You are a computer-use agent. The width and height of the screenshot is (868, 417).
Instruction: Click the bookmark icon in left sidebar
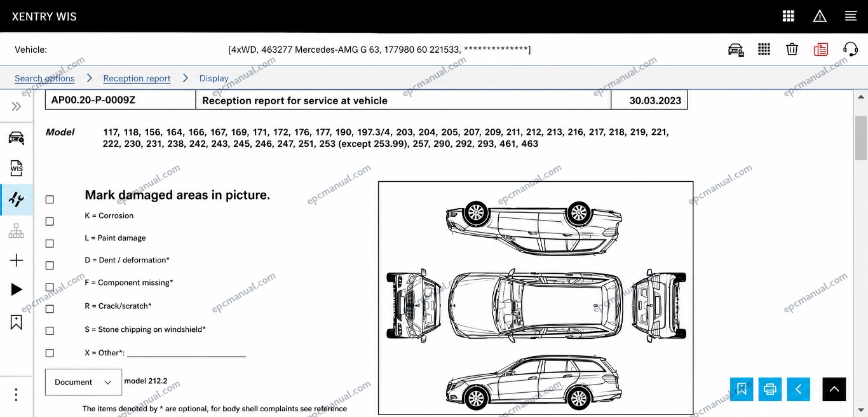[x=17, y=322]
